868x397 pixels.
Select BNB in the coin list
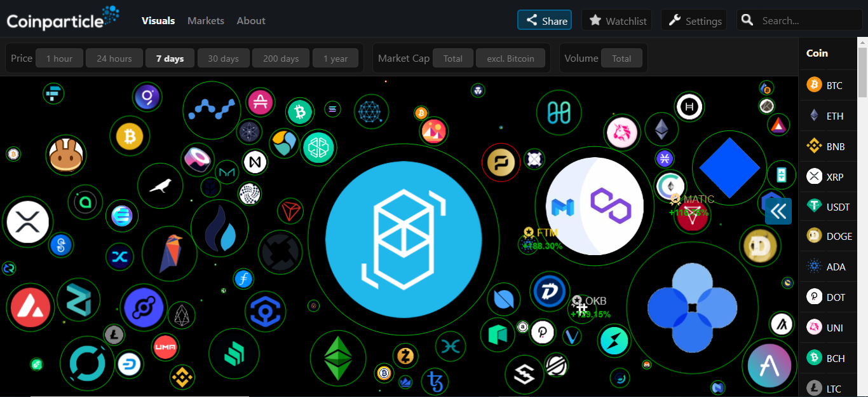[x=829, y=146]
